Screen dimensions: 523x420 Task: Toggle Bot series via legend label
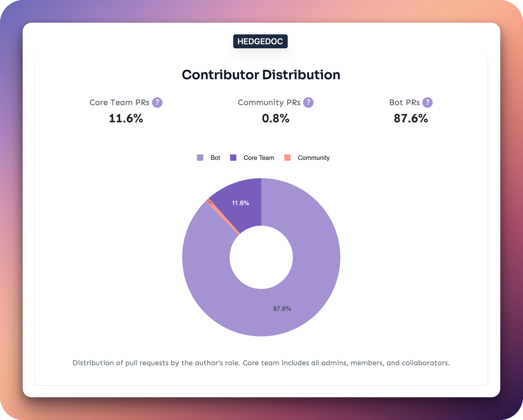point(215,158)
